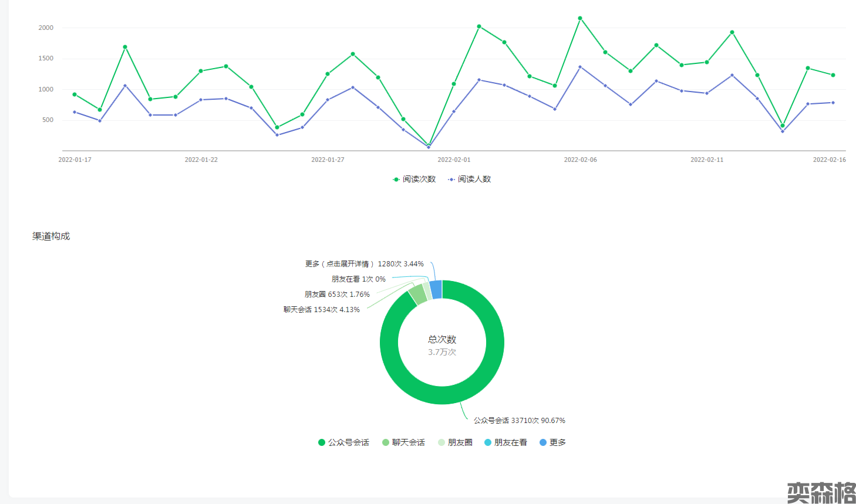
Task: Click the light green 聊天会话 donut slice
Action: pyautogui.click(x=417, y=294)
